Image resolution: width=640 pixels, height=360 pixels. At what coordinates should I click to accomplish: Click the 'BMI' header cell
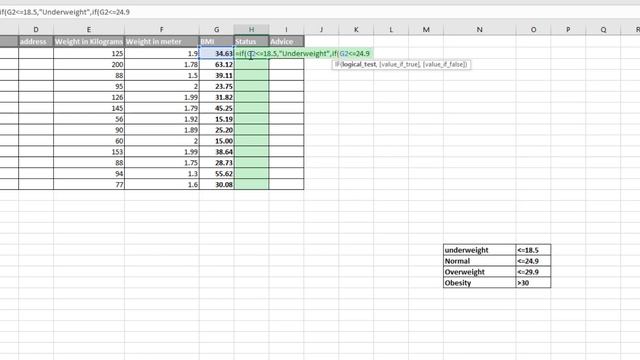(216, 41)
